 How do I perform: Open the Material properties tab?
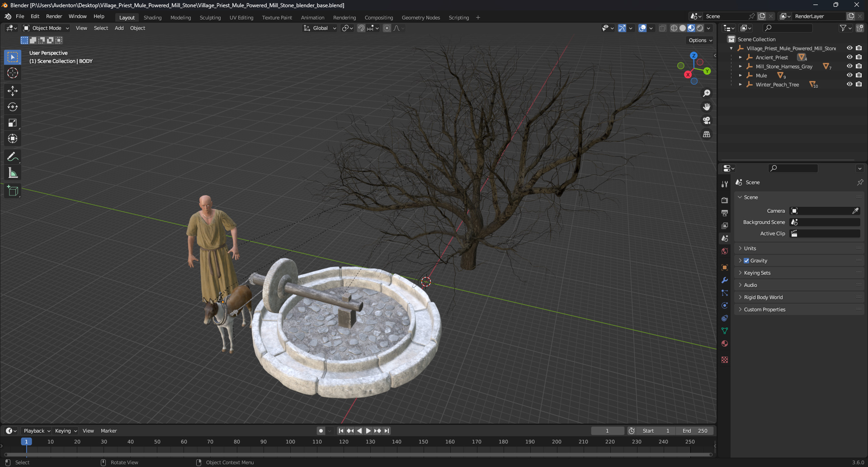725,343
